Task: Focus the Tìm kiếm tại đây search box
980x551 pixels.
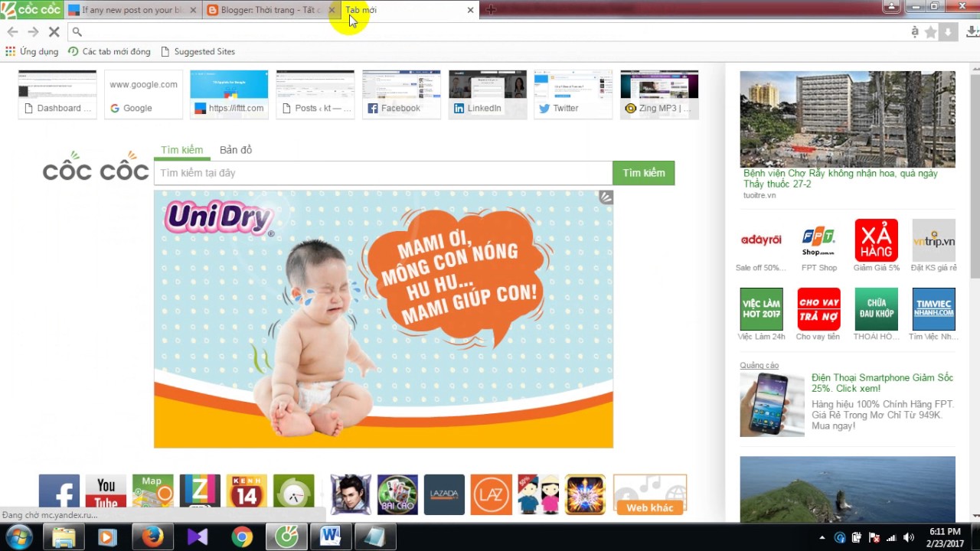Action: [383, 173]
